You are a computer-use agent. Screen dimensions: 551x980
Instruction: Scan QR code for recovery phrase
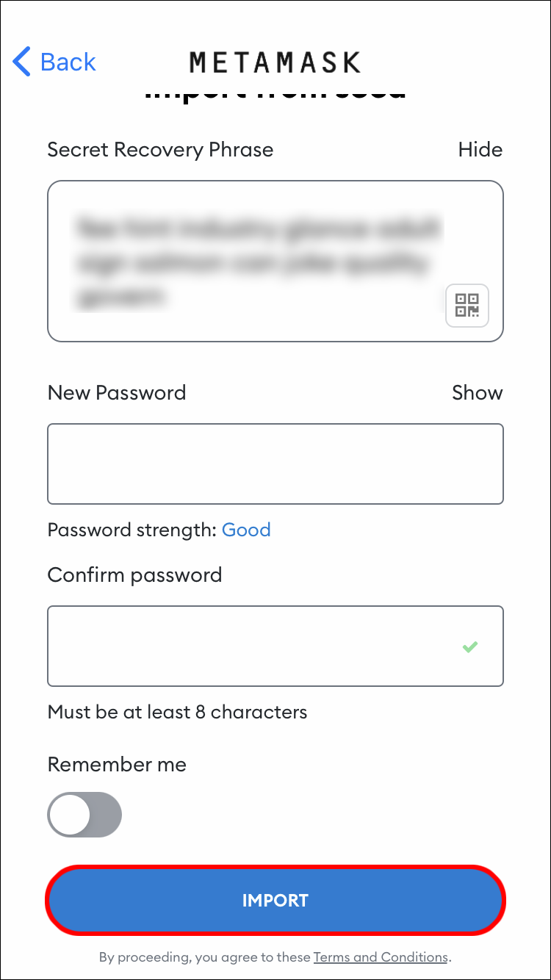(467, 305)
